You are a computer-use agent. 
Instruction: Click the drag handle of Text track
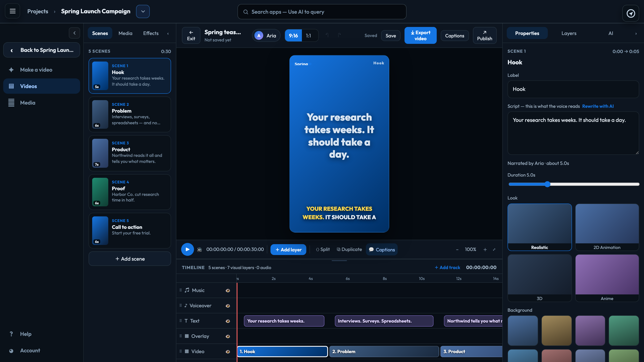(181, 321)
